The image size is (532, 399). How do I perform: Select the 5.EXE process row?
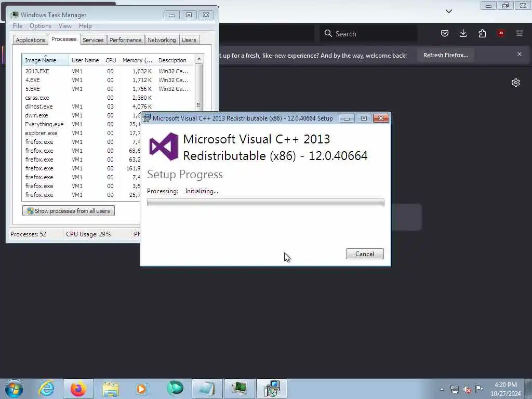click(108, 89)
